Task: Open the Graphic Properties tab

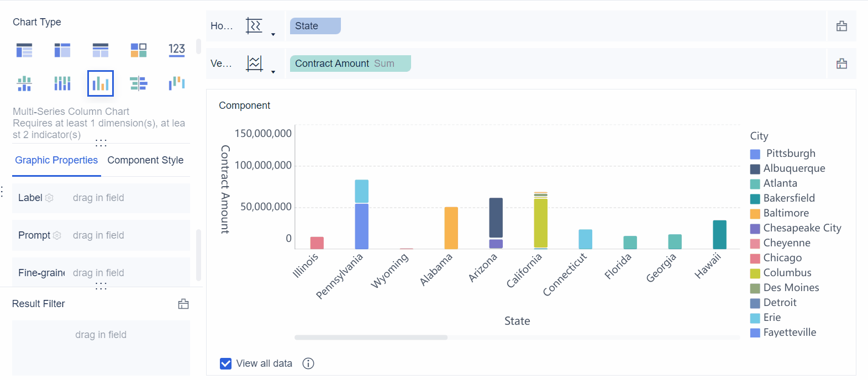Action: pyautogui.click(x=56, y=160)
